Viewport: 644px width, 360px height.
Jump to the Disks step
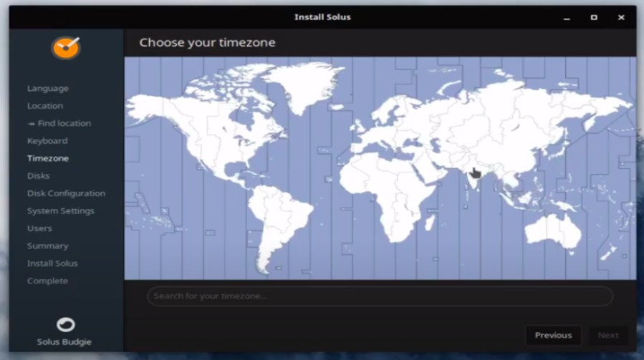38,175
